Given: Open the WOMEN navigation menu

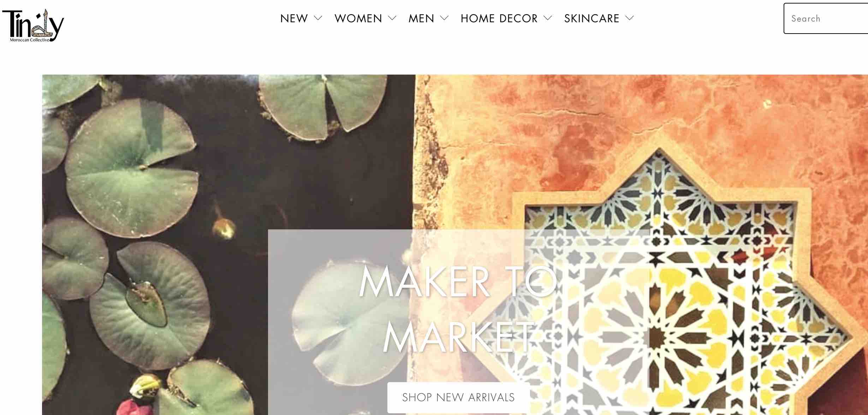Looking at the screenshot, I should point(358,18).
